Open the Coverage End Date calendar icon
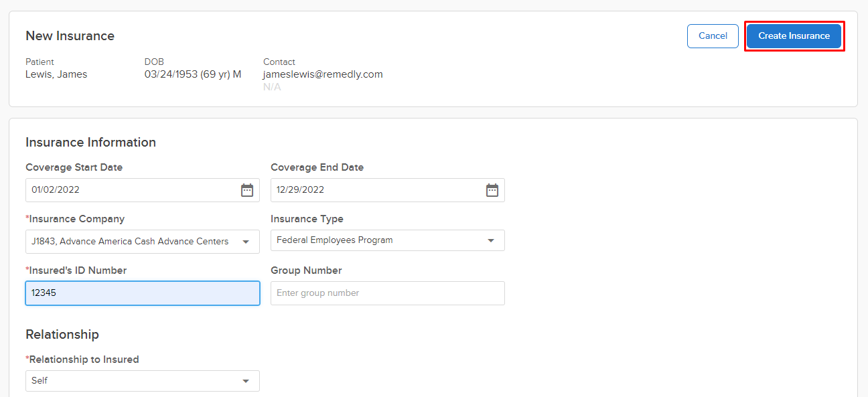The height and width of the screenshot is (397, 868). (x=492, y=190)
